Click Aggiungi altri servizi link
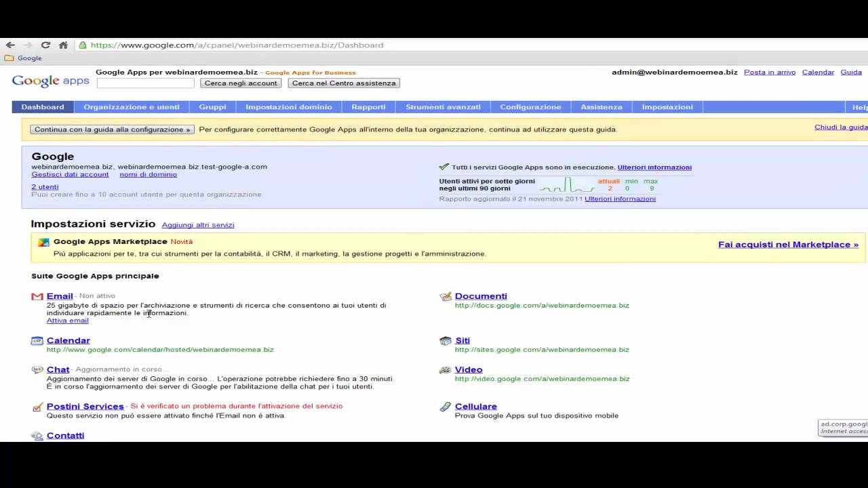Screen dimensions: 868x488 coord(198,225)
